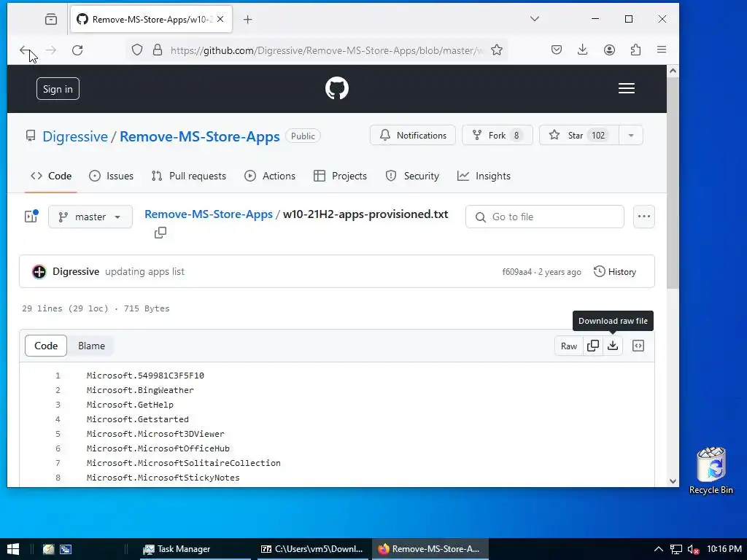This screenshot has width=747, height=560.
Task: Open a new tab with the plus icon
Action: (x=248, y=19)
